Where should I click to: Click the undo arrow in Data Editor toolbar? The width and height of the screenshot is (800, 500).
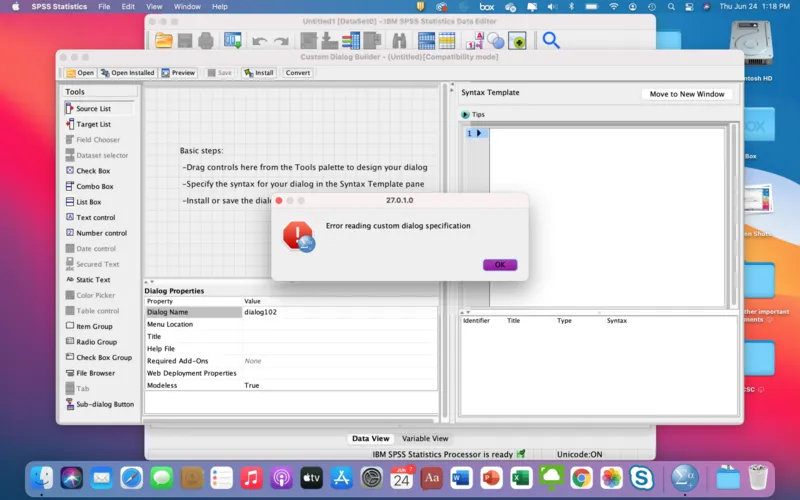(260, 41)
